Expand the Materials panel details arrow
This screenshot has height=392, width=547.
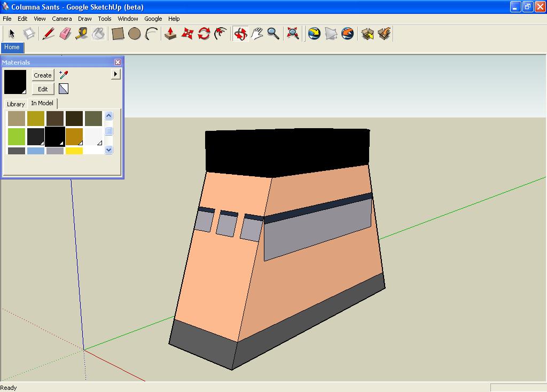point(115,74)
